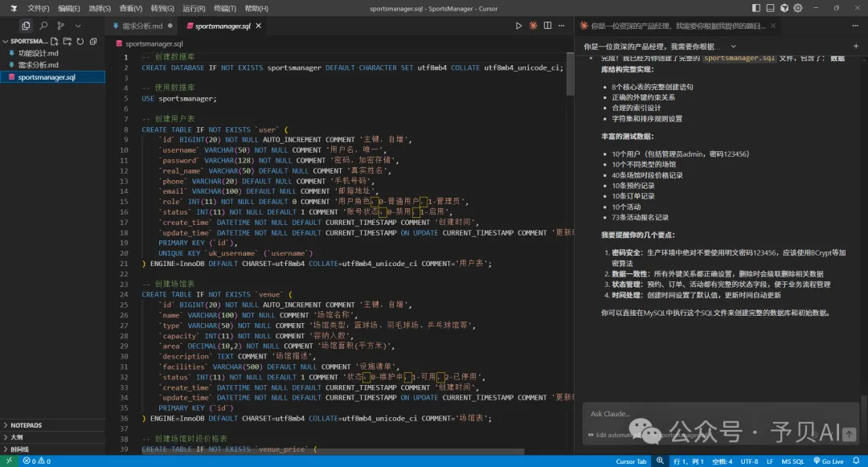Show errors and warnings problems panel

point(36,461)
